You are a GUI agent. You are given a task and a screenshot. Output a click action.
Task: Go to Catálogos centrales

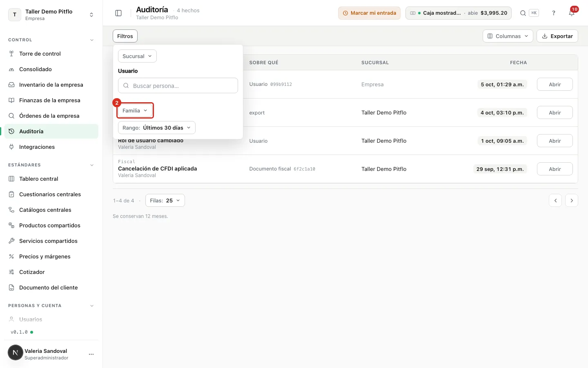tap(51, 210)
